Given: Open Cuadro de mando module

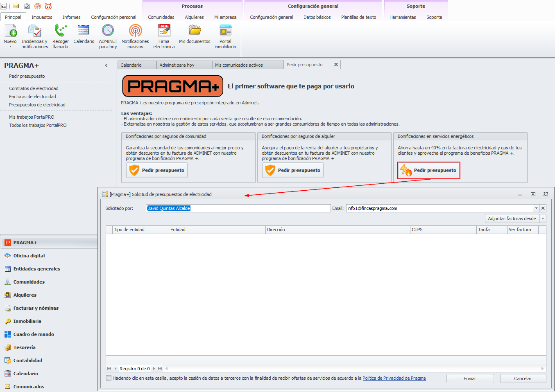Looking at the screenshot, I should 49,334.
